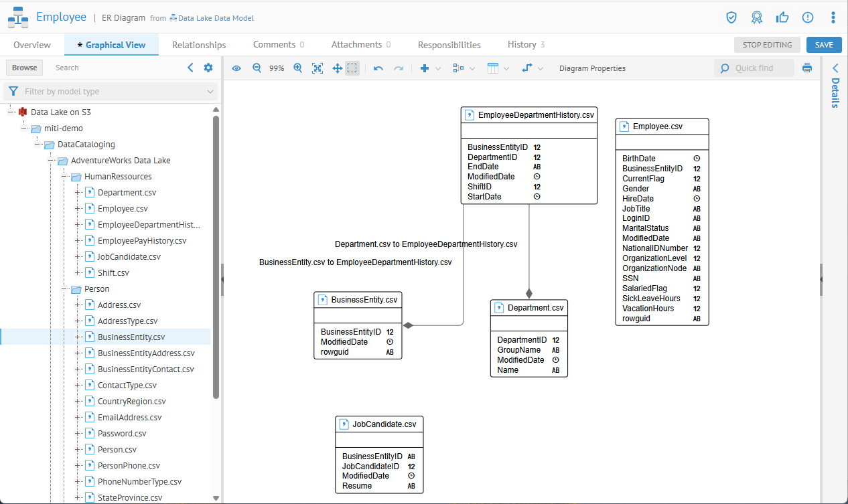The height and width of the screenshot is (504, 848).
Task: Toggle the Browse mode button
Action: tap(25, 68)
